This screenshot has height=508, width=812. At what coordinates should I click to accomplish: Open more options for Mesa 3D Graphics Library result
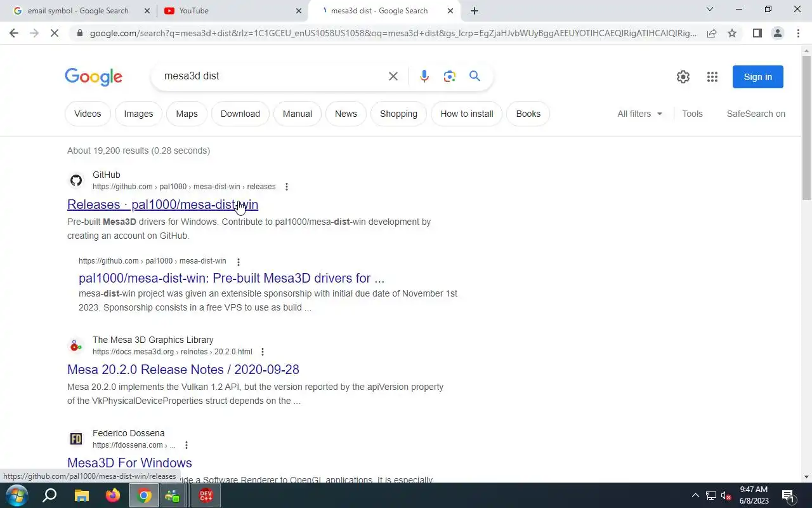click(x=263, y=352)
